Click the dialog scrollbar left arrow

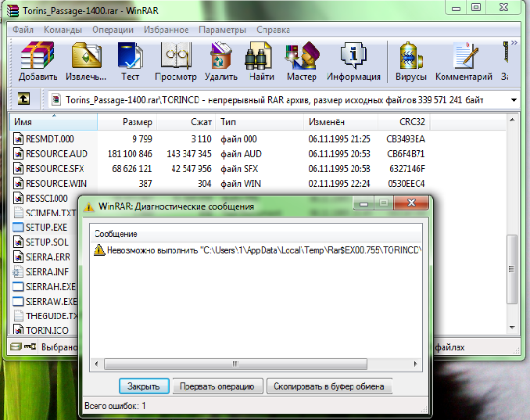tap(97, 364)
